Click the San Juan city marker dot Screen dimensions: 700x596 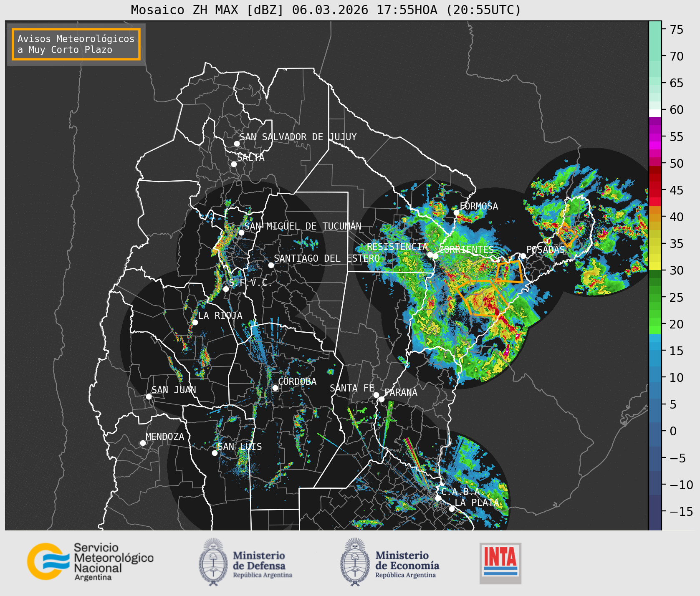click(x=149, y=396)
